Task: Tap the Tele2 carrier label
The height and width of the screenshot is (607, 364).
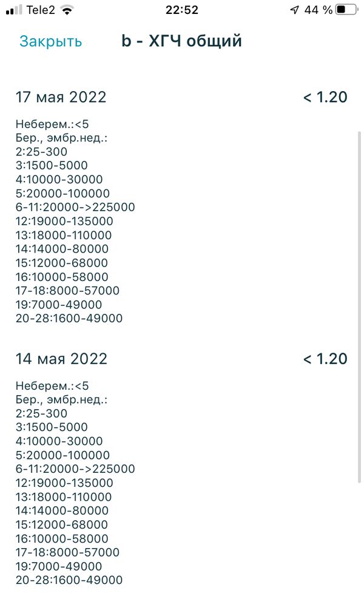Action: [x=41, y=10]
